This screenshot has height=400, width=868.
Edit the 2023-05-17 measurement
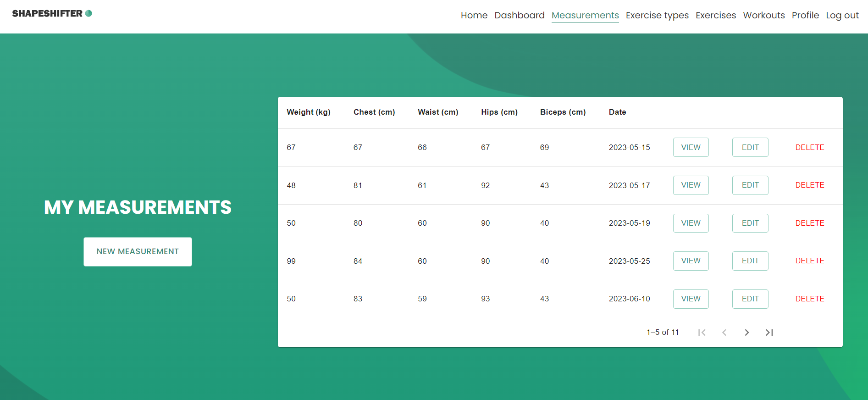[x=750, y=185]
